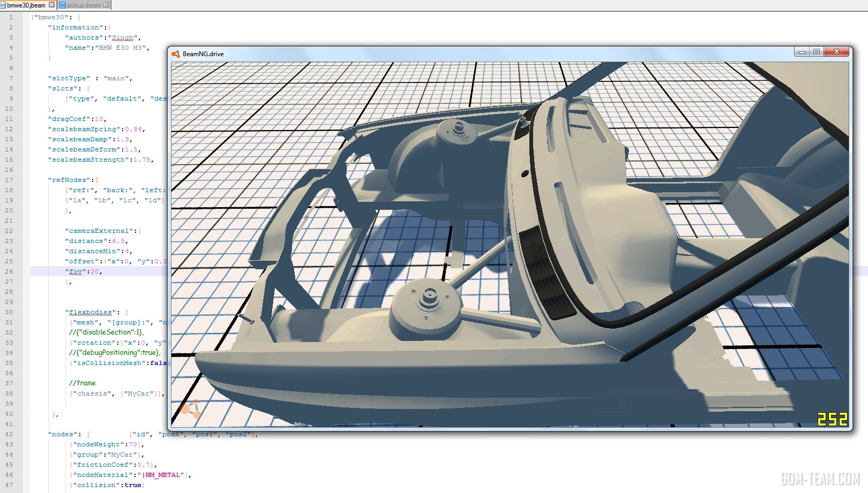Click the "name":"BMW E30 M3" line
Image resolution: width=868 pixels, height=493 pixels.
[x=107, y=48]
